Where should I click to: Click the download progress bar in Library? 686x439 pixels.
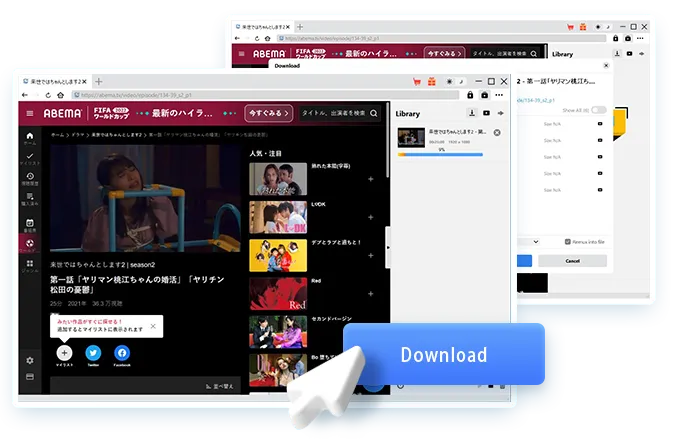[440, 154]
